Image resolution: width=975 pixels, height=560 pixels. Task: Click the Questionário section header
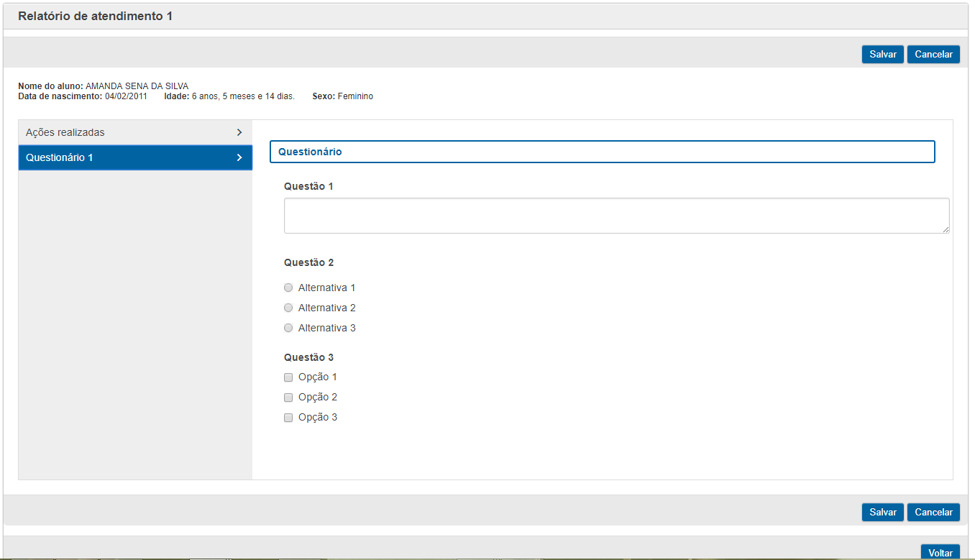(602, 152)
